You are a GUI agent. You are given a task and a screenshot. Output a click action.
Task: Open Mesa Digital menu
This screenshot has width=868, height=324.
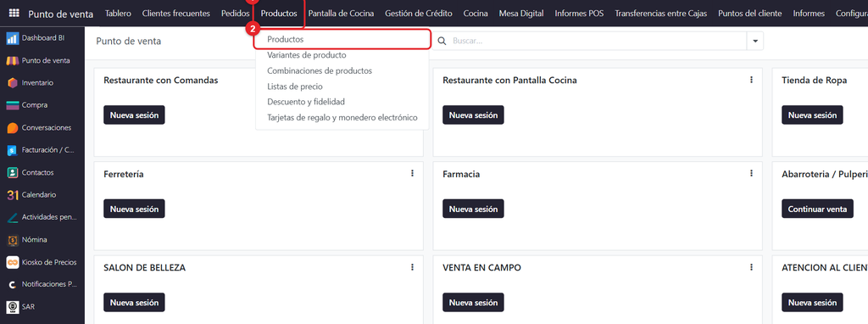tap(521, 14)
